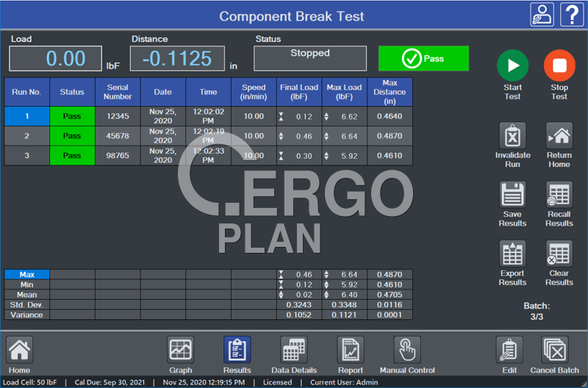The height and width of the screenshot is (388, 588).
Task: Select run number 3 row header
Action: (26, 156)
